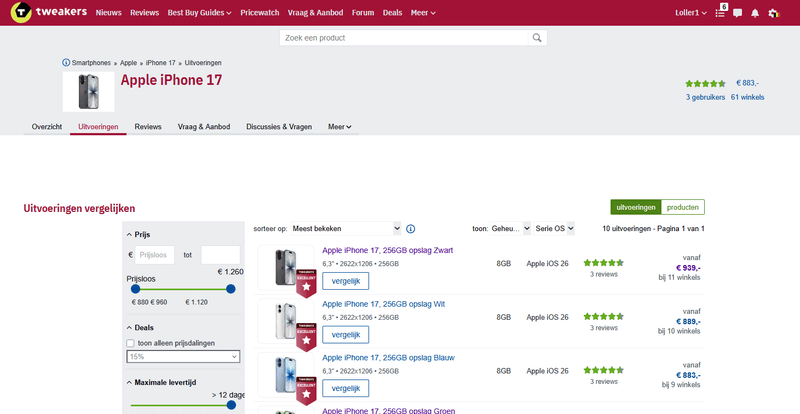The height and width of the screenshot is (414, 800).
Task: Click the right handle of price slider
Action: click(x=231, y=289)
